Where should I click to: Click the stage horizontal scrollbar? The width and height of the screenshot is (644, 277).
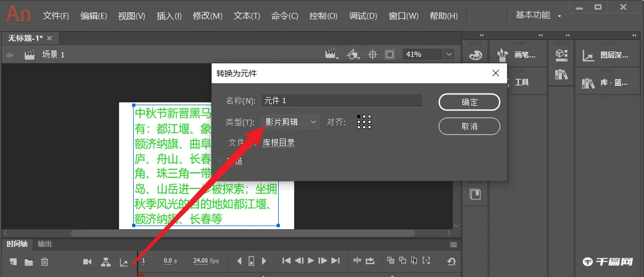point(243,233)
